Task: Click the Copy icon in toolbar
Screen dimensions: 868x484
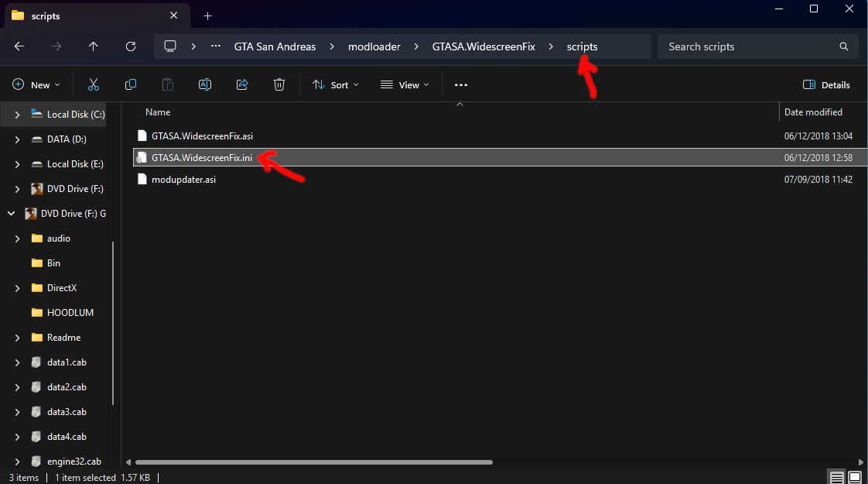Action: tap(131, 85)
